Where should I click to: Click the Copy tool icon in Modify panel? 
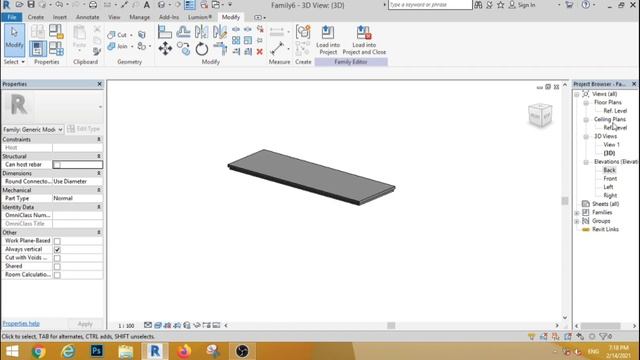(x=184, y=49)
